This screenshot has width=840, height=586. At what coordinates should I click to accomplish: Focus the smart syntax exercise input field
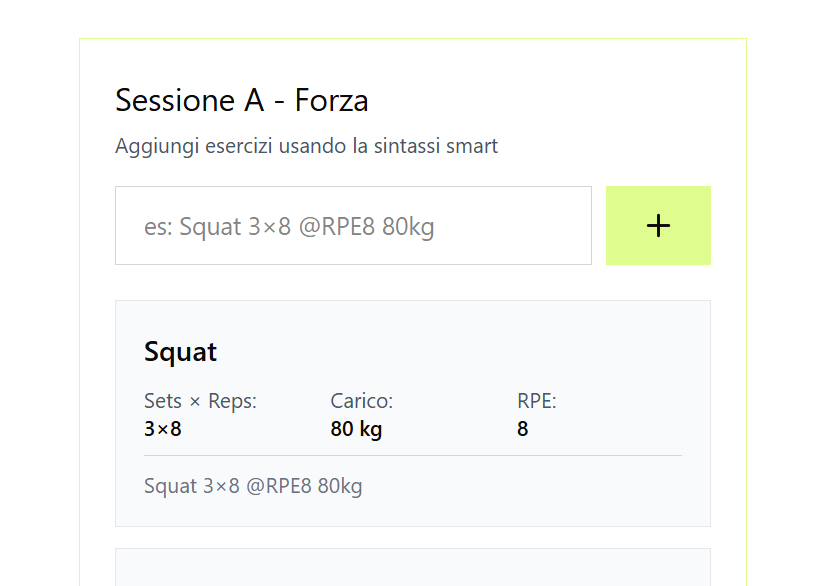coord(353,226)
